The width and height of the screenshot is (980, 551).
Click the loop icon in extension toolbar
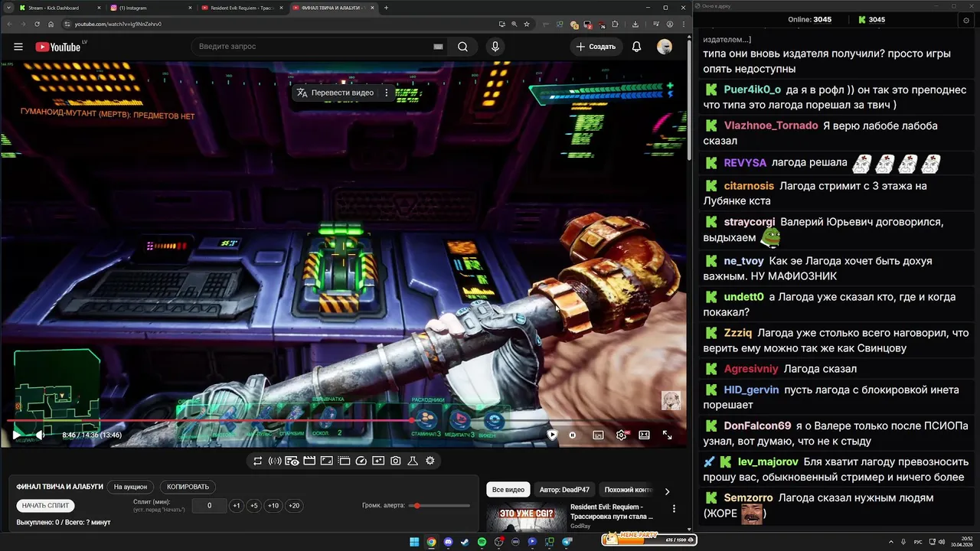pos(258,461)
